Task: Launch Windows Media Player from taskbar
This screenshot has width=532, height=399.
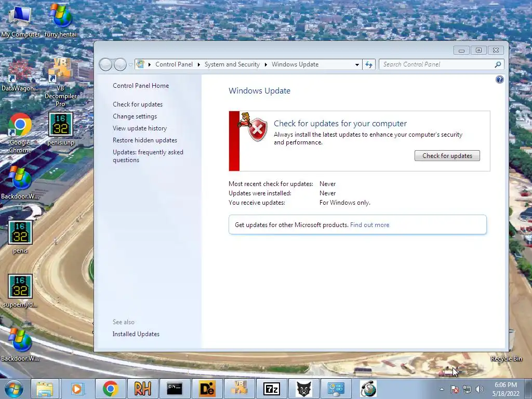Action: point(77,389)
